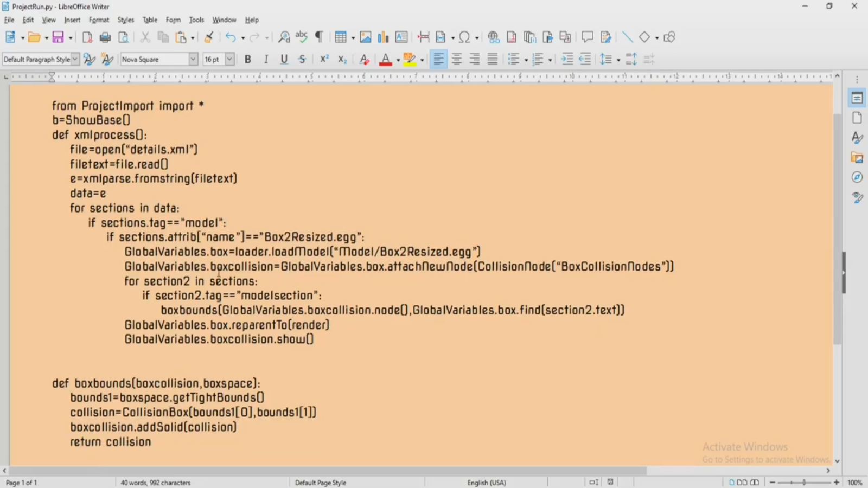The width and height of the screenshot is (868, 488).
Task: Click the diamond basic shape icon
Action: tap(644, 37)
